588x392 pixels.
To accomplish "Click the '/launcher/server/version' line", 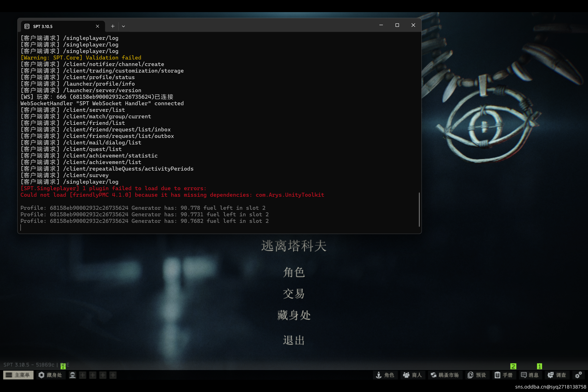I will (81, 90).
